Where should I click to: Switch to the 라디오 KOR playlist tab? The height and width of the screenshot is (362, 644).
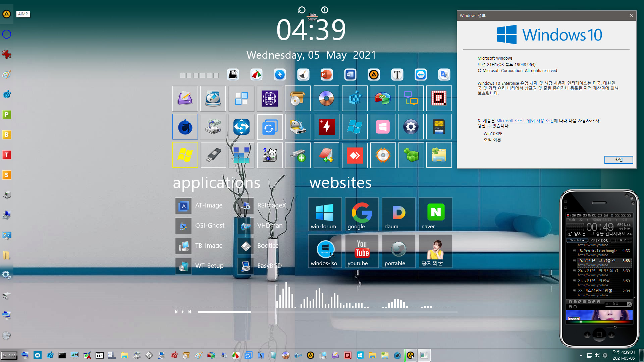[599, 240]
